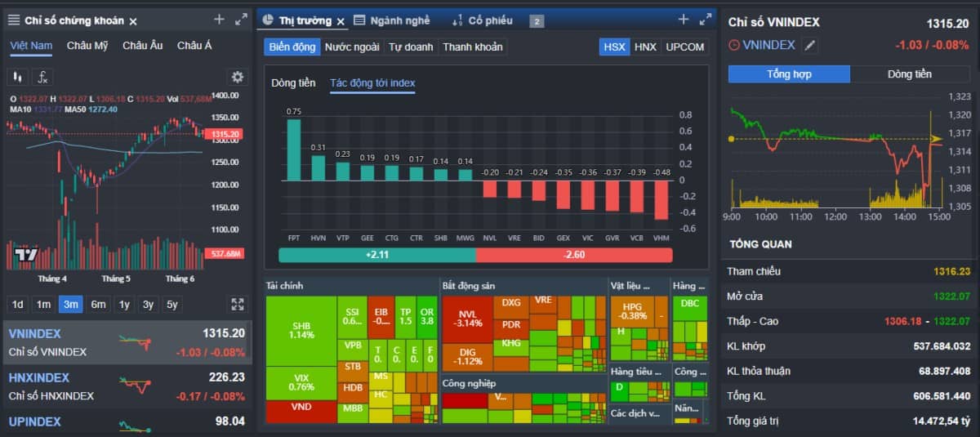Set chart range to 6m
The height and width of the screenshot is (437, 980).
click(98, 304)
